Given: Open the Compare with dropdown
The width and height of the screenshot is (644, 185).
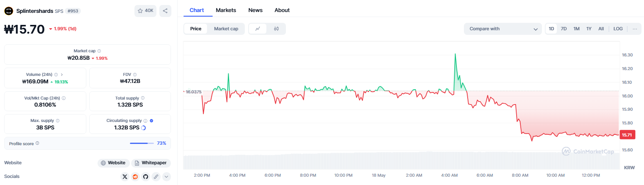Looking at the screenshot, I should click(x=503, y=29).
